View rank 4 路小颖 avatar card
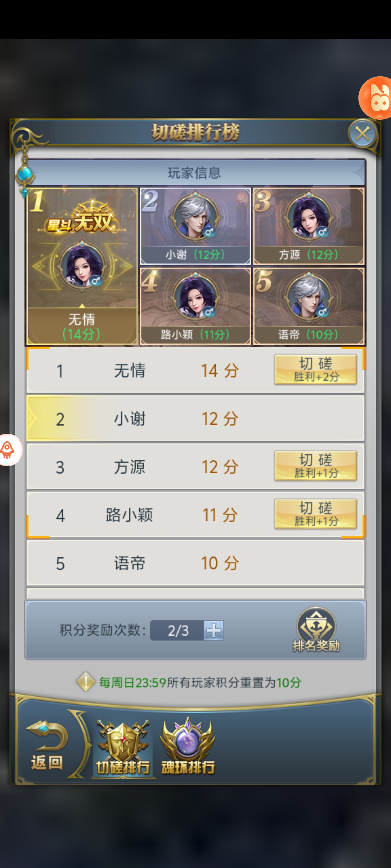Viewport: 391px width, 868px height. [x=195, y=306]
